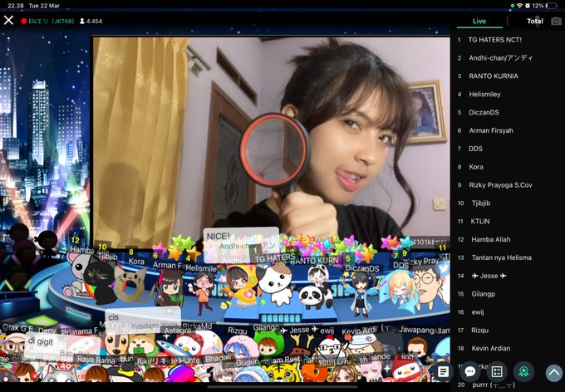Tap the orange-outfit avatar Helismile
565x392 pixels.
click(204, 292)
